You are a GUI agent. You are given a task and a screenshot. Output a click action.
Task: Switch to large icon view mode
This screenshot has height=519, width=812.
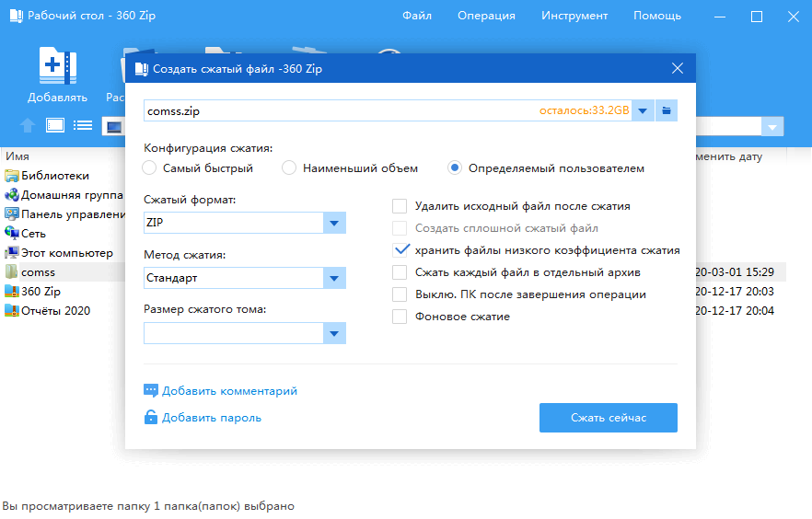[55, 125]
